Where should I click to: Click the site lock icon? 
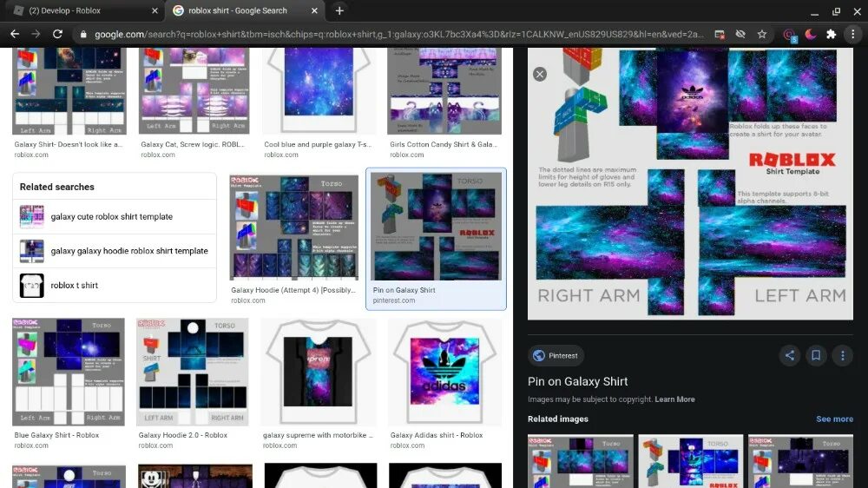pos(83,35)
